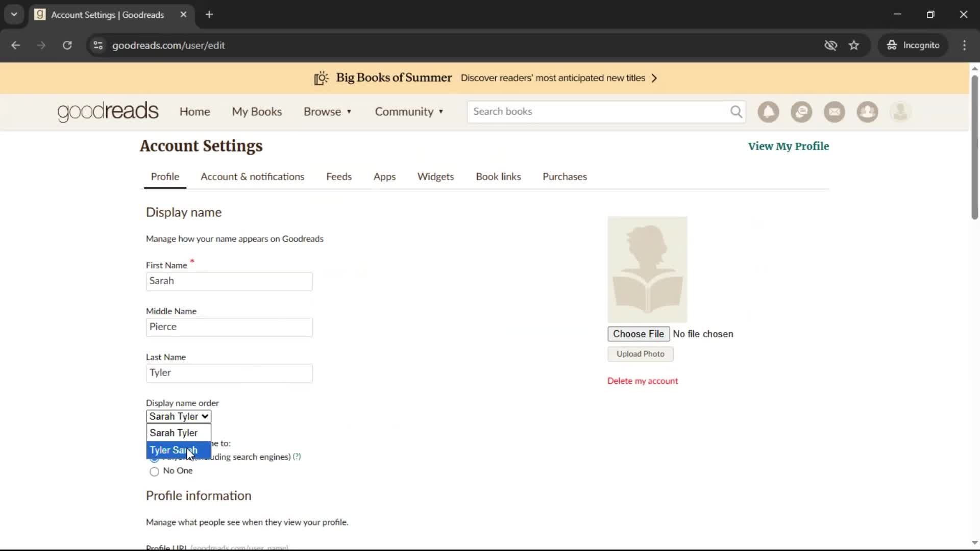
Task: Choose the Sarah Tyler option
Action: coord(179,433)
